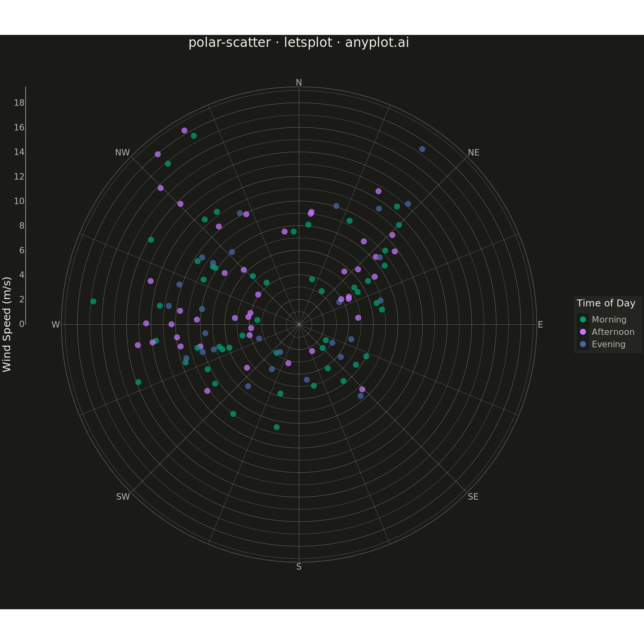
Task: Click the Time of Day legend title
Action: (x=606, y=303)
